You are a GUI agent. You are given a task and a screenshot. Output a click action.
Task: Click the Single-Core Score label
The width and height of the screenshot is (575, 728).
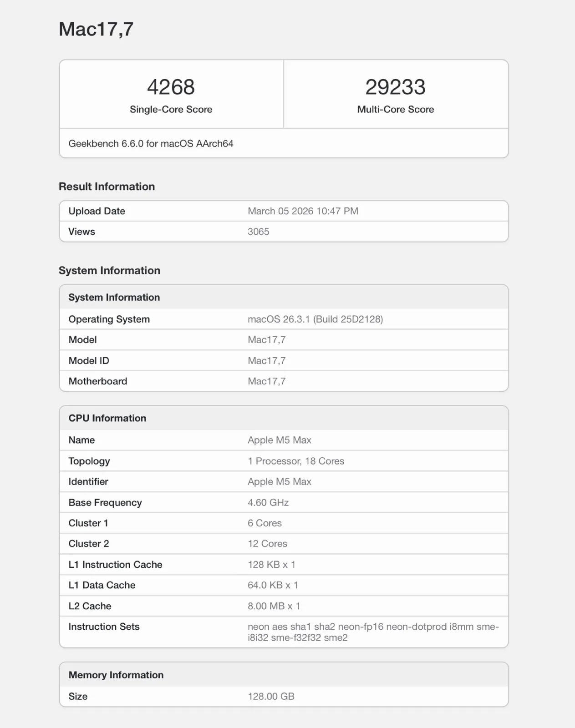(x=171, y=109)
